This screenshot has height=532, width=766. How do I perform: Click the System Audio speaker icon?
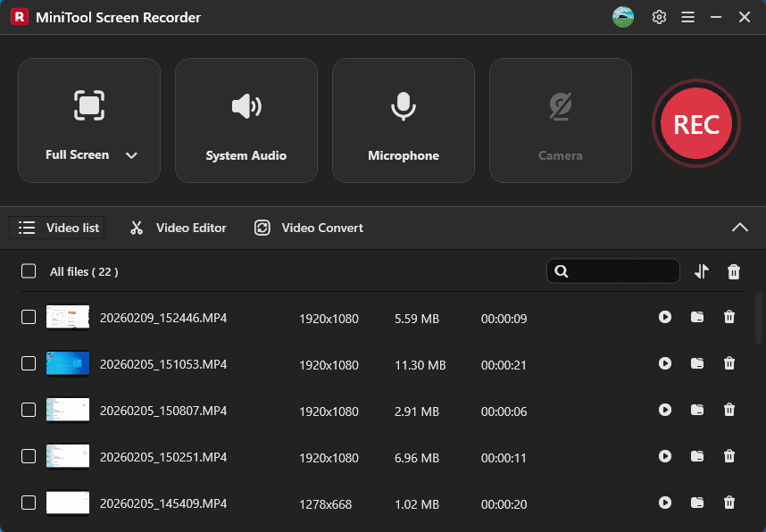(246, 104)
